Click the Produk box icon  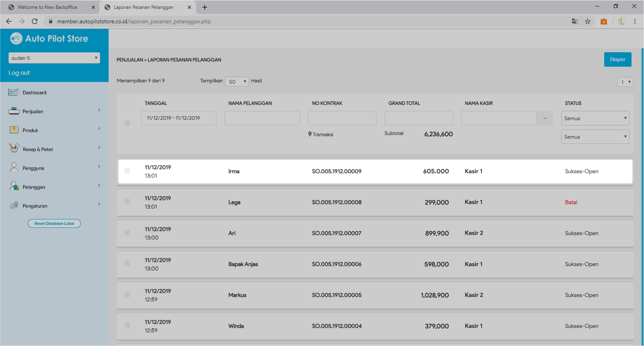(14, 130)
